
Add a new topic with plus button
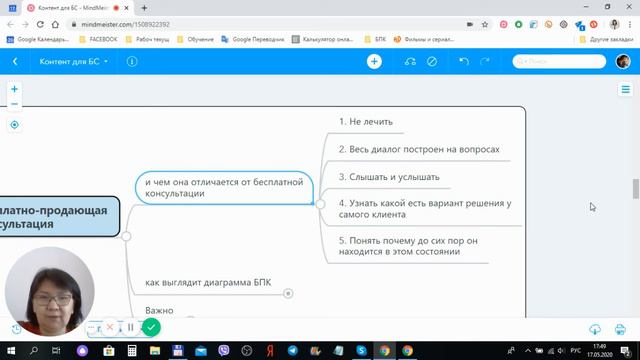coord(374,62)
